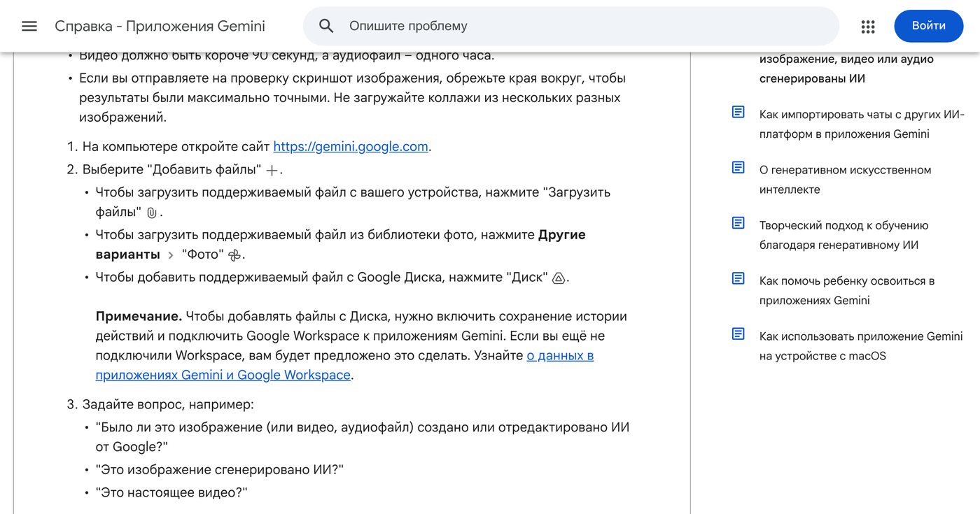Open the main hamburger menu
Screen dimensions: 980x514
29,26
